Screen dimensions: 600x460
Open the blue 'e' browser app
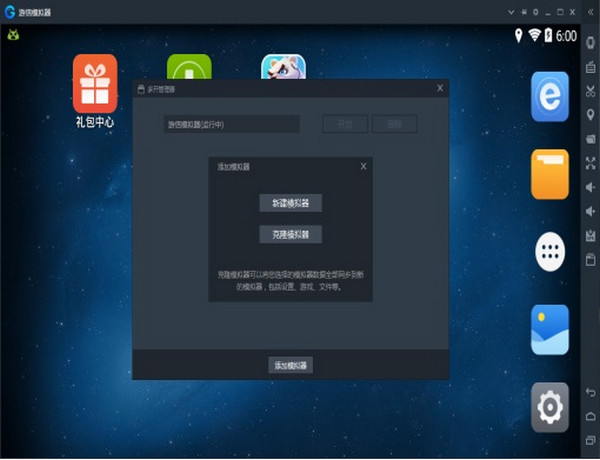[x=550, y=96]
